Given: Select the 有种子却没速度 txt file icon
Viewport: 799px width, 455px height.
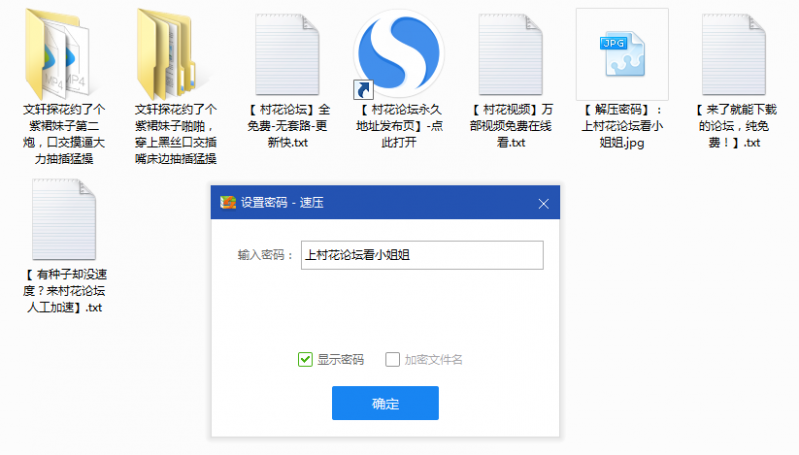Looking at the screenshot, I should tap(64, 220).
